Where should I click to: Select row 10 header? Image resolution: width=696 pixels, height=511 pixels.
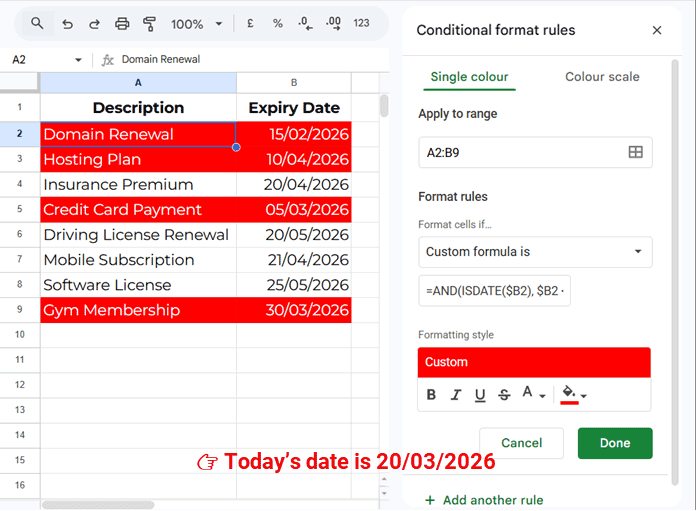20,335
